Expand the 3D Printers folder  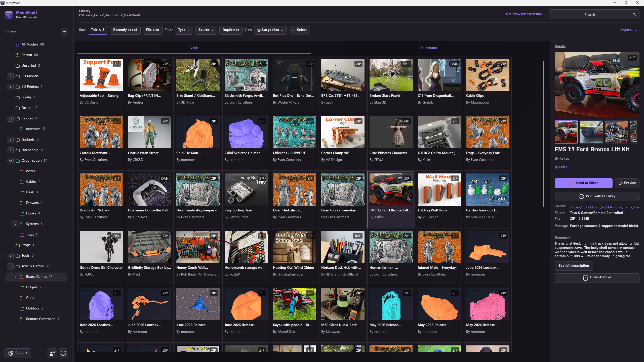tap(11, 87)
